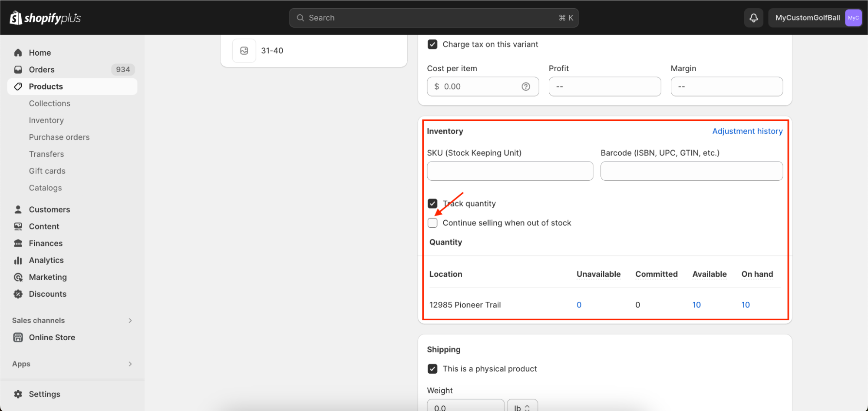Uncheck Charge tax on this variant
Screen dimensions: 868x411
432,44
